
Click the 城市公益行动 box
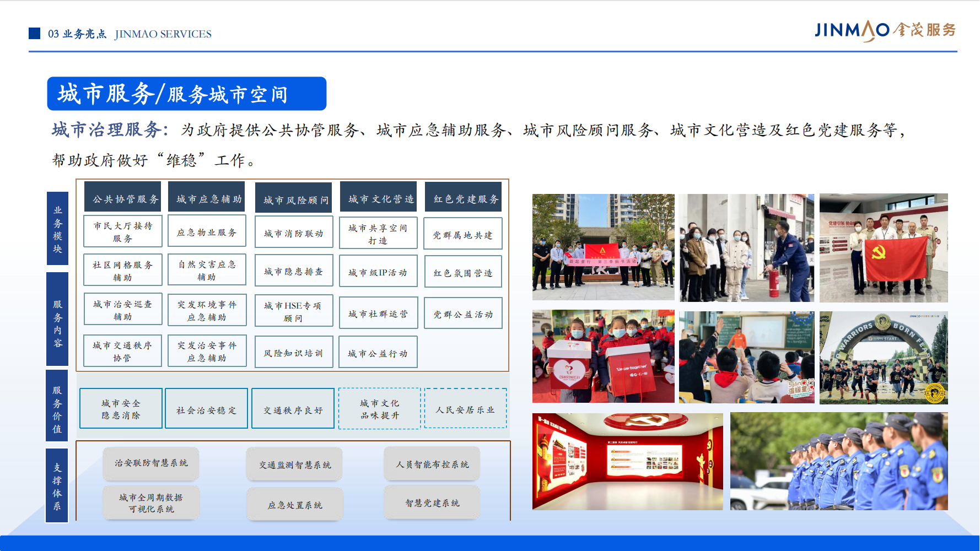[378, 353]
